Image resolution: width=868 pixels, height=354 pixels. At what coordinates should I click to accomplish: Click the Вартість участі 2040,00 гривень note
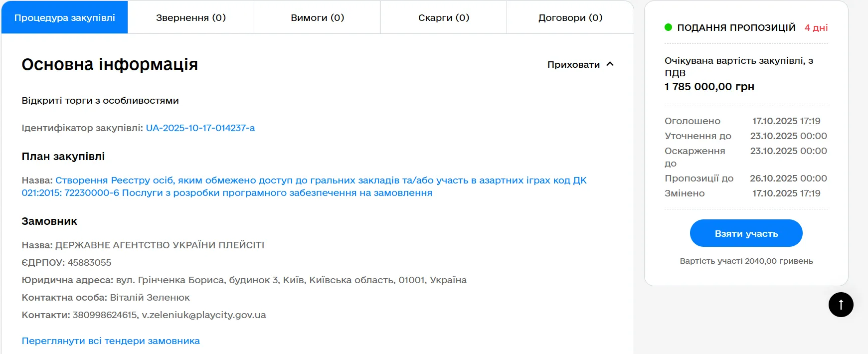click(x=746, y=261)
